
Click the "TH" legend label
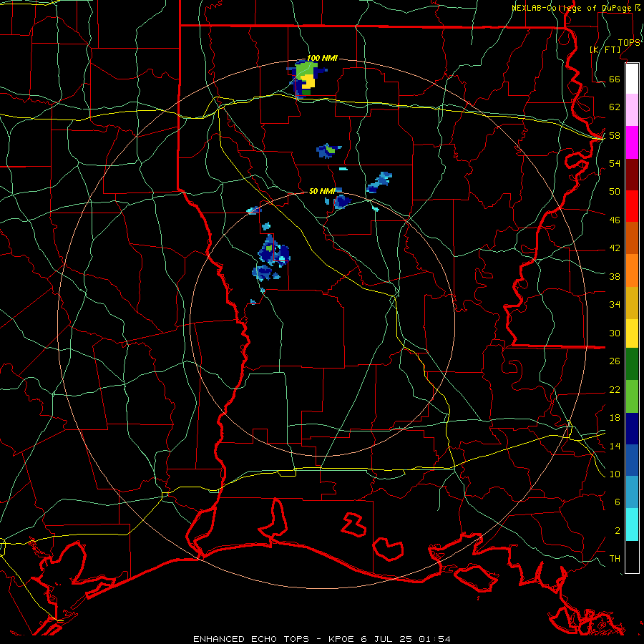point(615,559)
